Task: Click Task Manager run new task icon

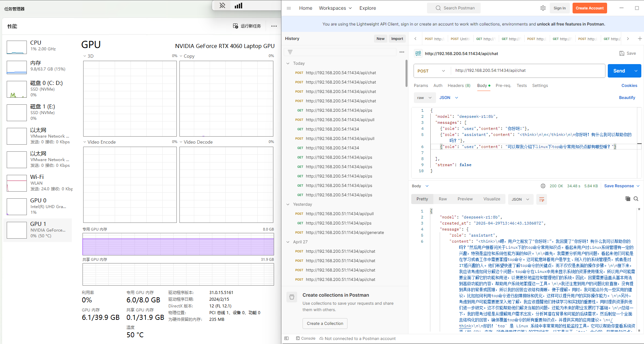Action: [235, 26]
